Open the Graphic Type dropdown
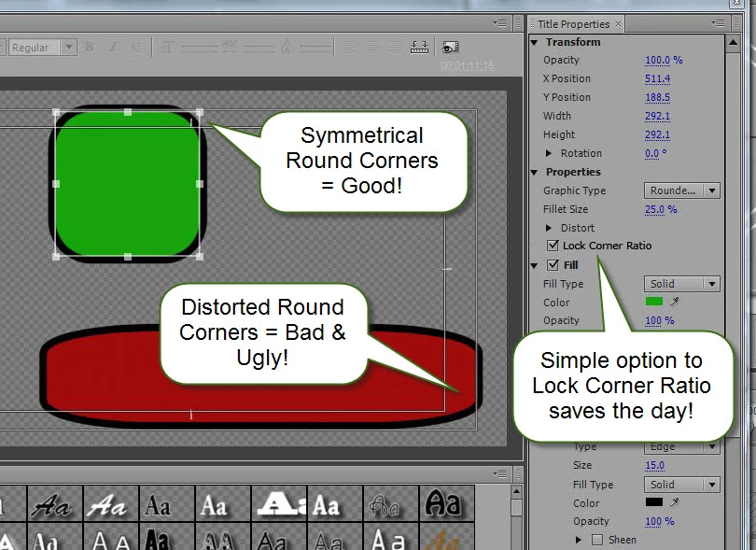 click(x=681, y=190)
